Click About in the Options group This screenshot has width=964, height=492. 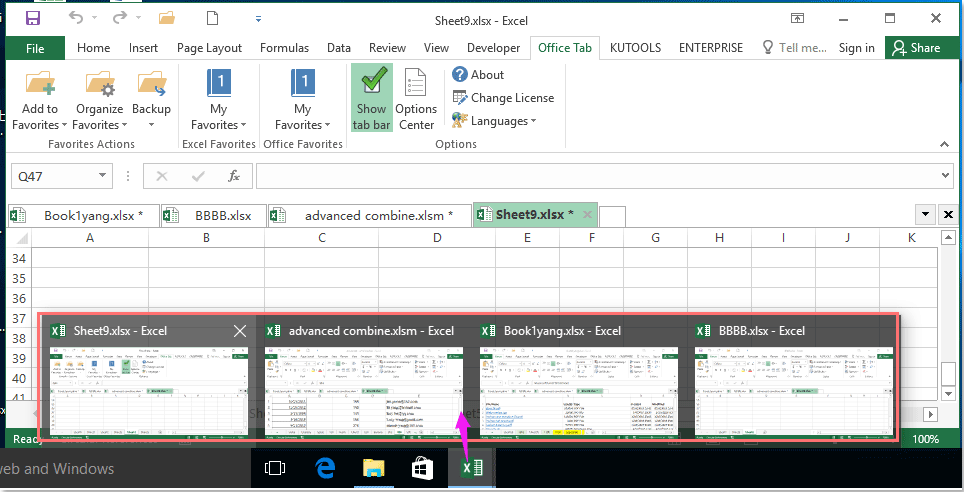tap(478, 74)
